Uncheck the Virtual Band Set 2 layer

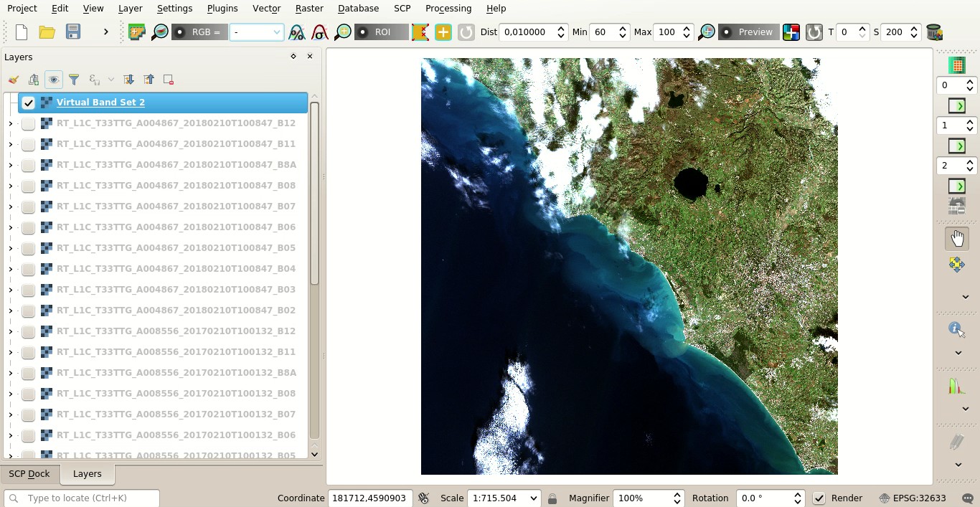pyautogui.click(x=28, y=102)
